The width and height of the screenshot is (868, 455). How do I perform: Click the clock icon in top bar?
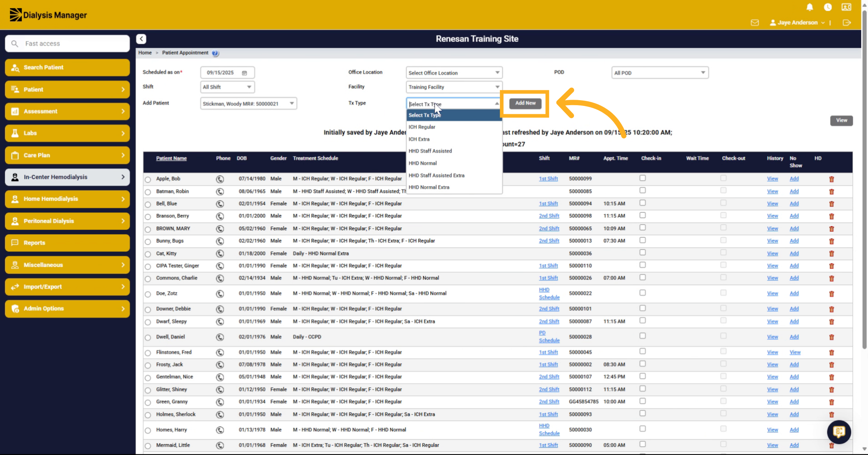coord(828,7)
